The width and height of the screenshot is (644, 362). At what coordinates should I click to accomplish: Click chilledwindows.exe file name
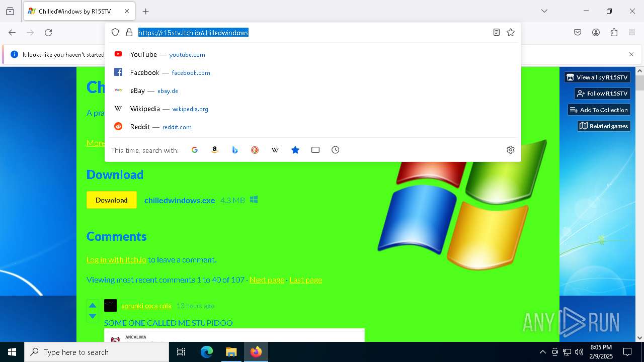[x=180, y=200]
